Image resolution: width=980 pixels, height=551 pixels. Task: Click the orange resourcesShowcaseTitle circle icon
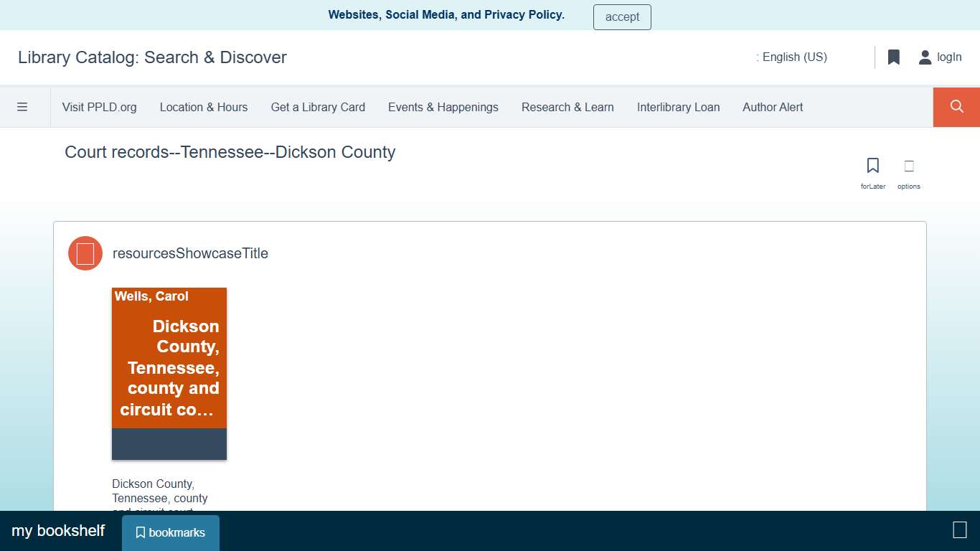point(85,253)
